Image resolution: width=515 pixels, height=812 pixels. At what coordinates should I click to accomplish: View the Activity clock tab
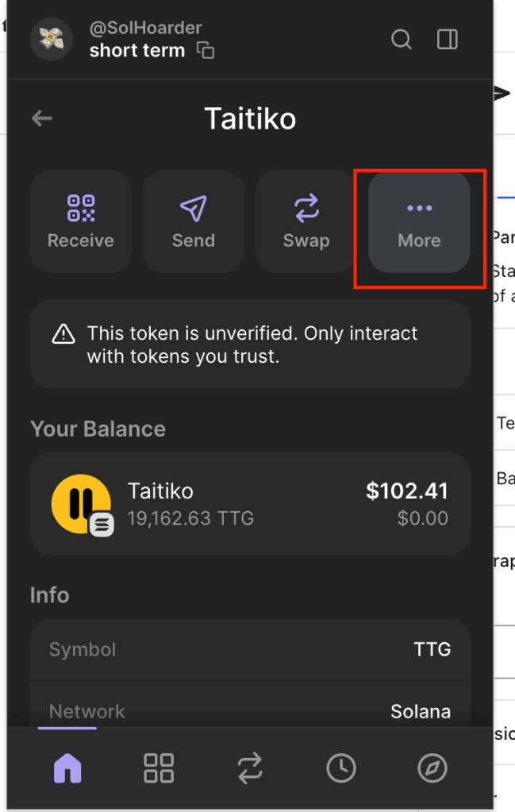tap(341, 768)
